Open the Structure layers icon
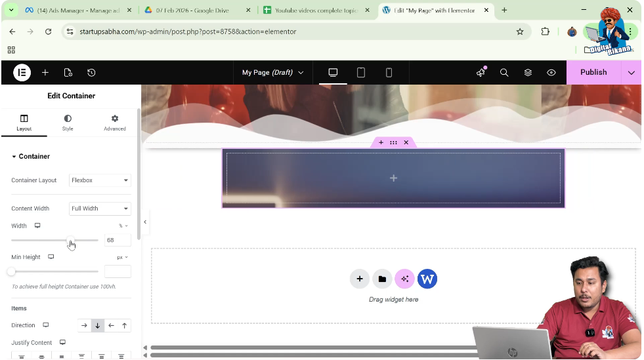 pos(528,73)
